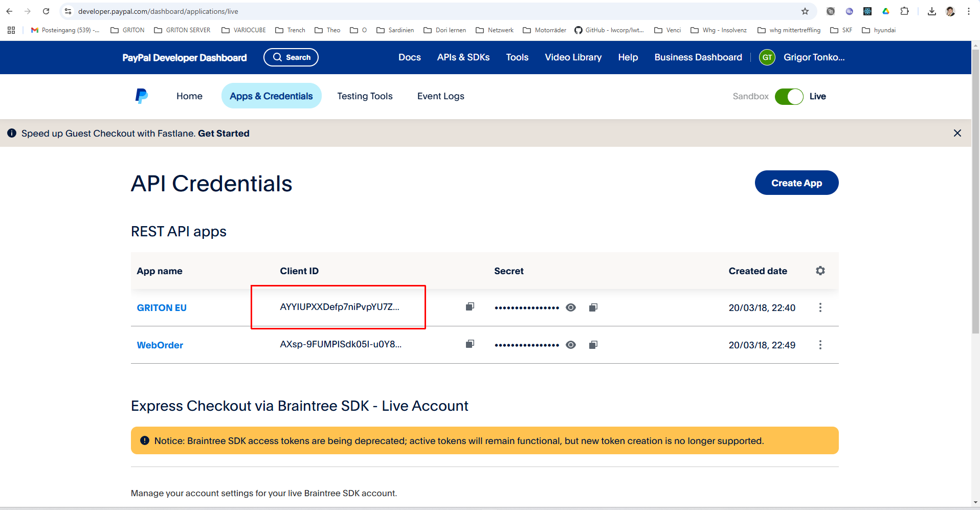Click the 'AXsp-9FUMPlSdk05I-u0Y8...' Client ID text
The height and width of the screenshot is (510, 980).
(x=341, y=344)
